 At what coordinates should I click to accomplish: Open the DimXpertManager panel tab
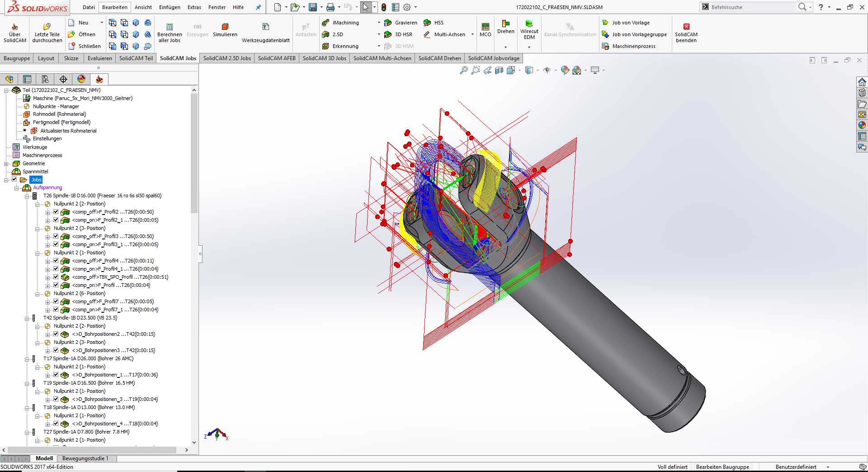[63, 79]
